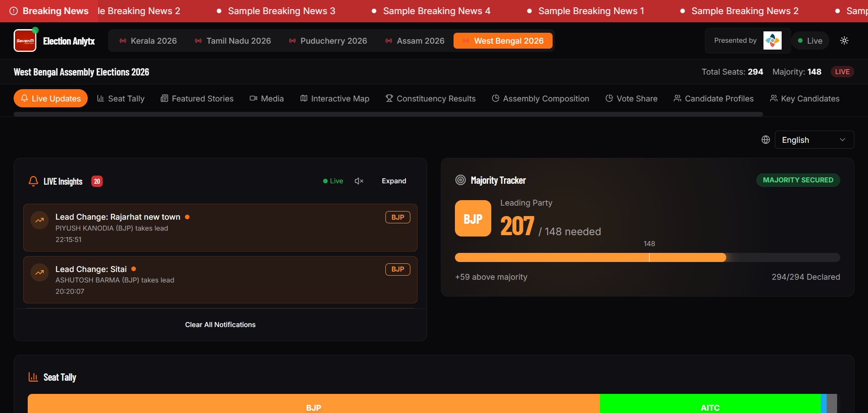Click the Majority Tracker target icon
The image size is (868, 413).
(460, 180)
